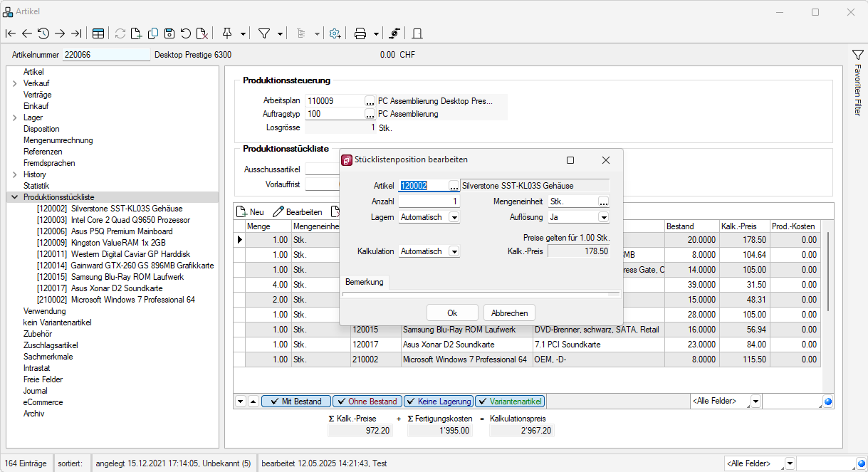Collapse the Produktionsstückliste tree node
Screen dimensions: 868x472
pos(15,197)
